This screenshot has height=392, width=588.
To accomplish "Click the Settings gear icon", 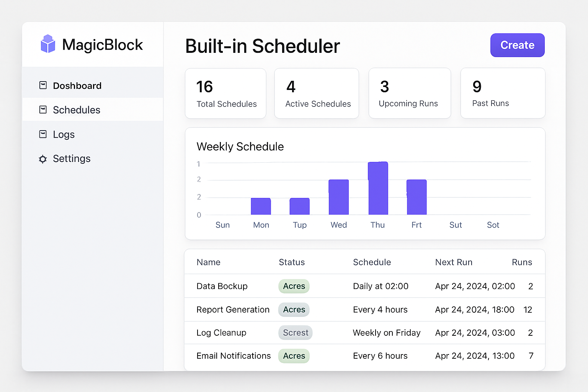I will pos(43,159).
